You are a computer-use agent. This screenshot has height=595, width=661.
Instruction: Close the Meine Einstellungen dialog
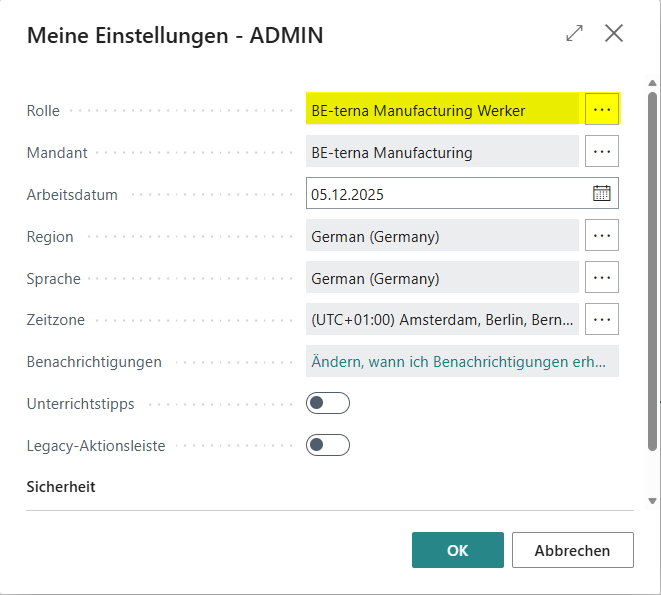coord(614,33)
